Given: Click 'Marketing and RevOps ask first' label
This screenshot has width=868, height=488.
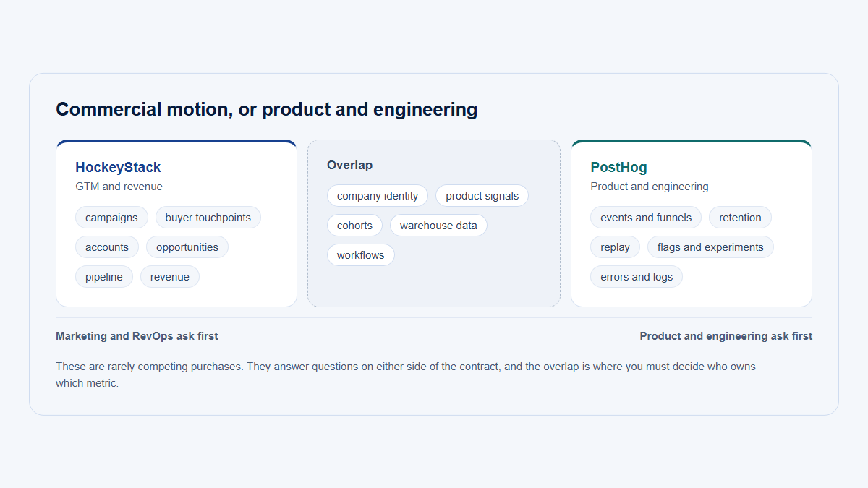Looking at the screenshot, I should [137, 336].
